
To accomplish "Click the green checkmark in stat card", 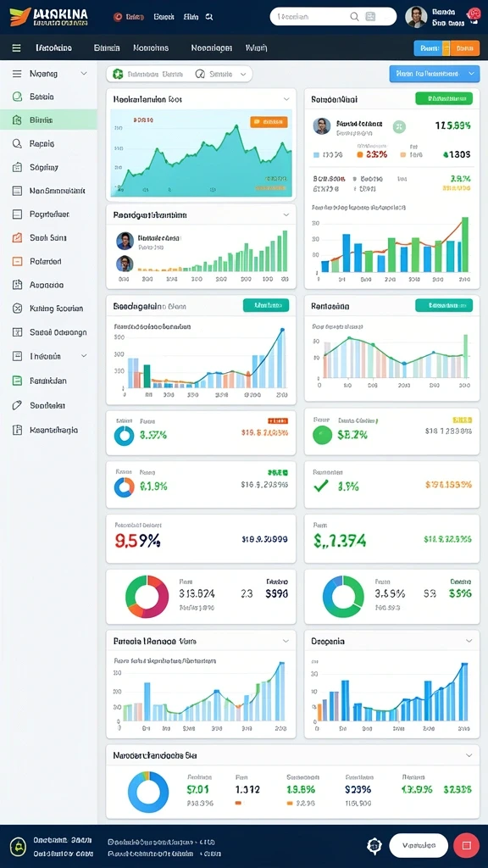I will 321,486.
